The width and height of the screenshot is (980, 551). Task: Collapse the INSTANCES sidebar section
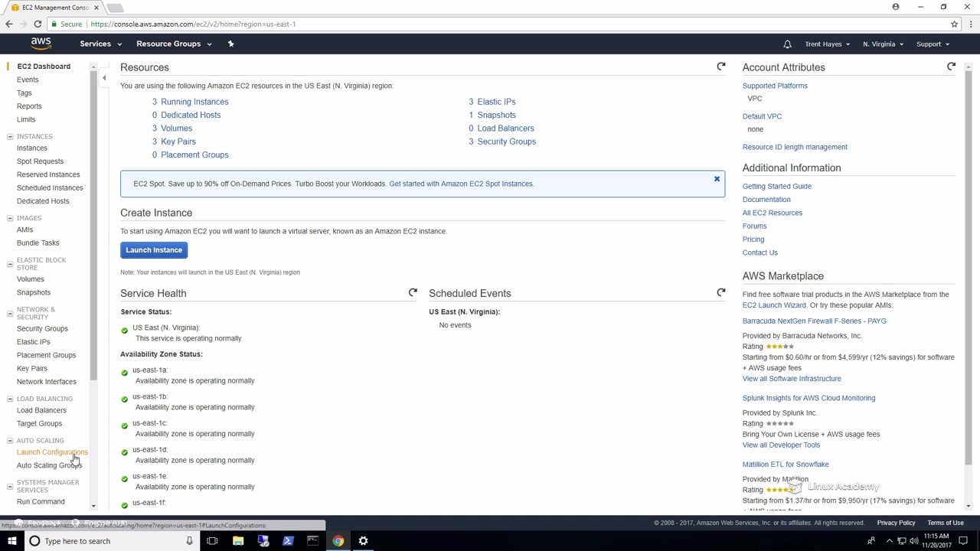coord(10,136)
